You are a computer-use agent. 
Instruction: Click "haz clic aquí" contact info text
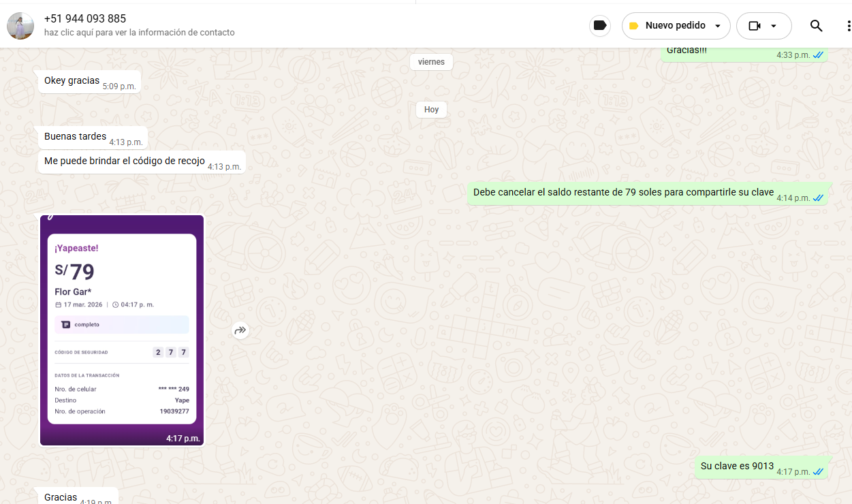click(x=139, y=33)
